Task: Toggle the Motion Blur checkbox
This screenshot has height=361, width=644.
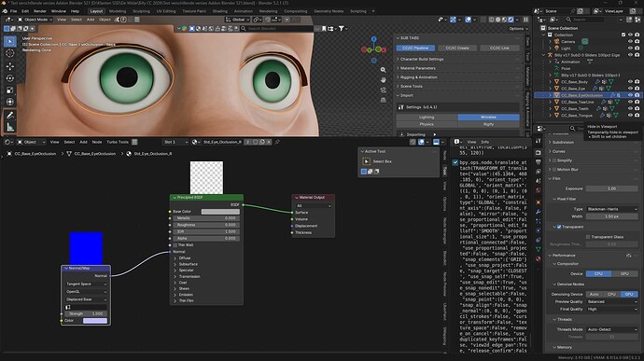Action: pos(554,169)
